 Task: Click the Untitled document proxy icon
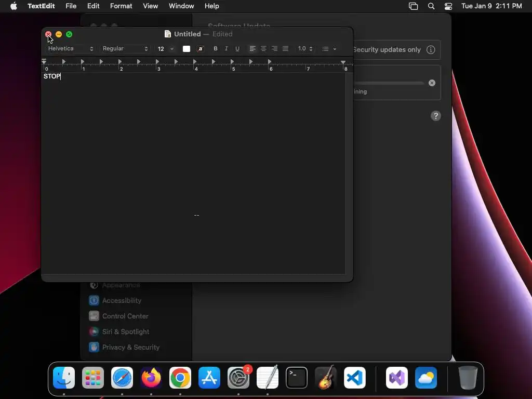(x=168, y=34)
